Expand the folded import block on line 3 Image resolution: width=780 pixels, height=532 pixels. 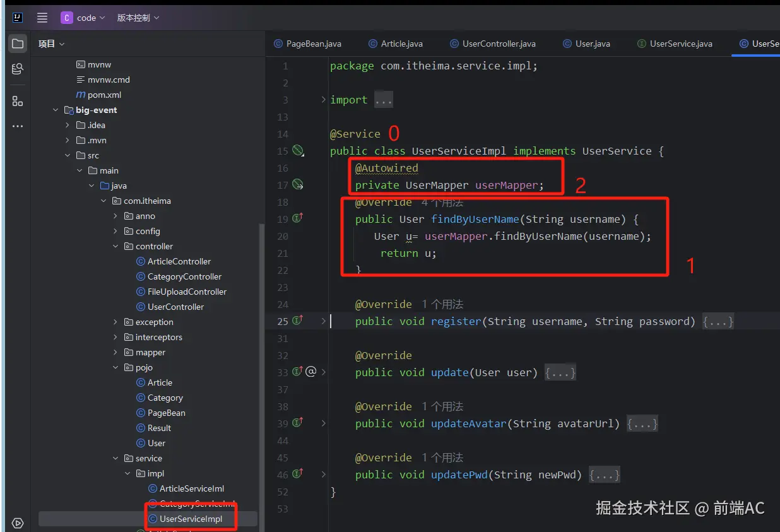pos(324,100)
